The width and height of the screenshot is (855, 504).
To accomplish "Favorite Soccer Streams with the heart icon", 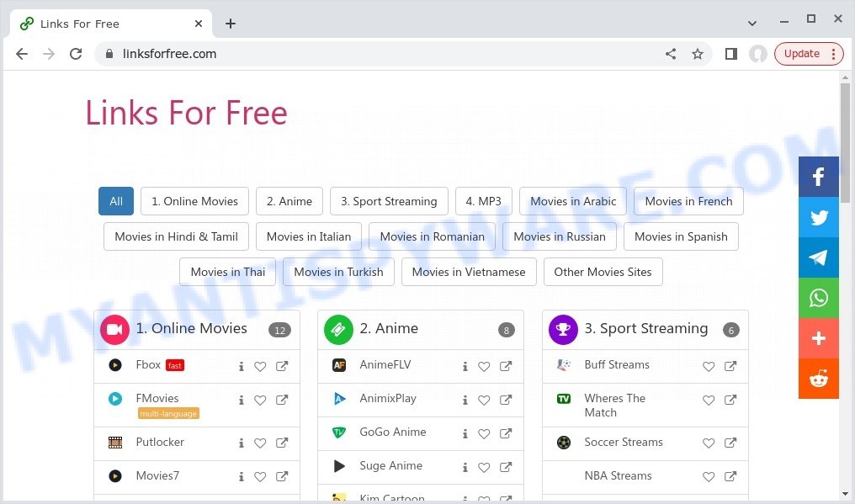I will click(709, 443).
